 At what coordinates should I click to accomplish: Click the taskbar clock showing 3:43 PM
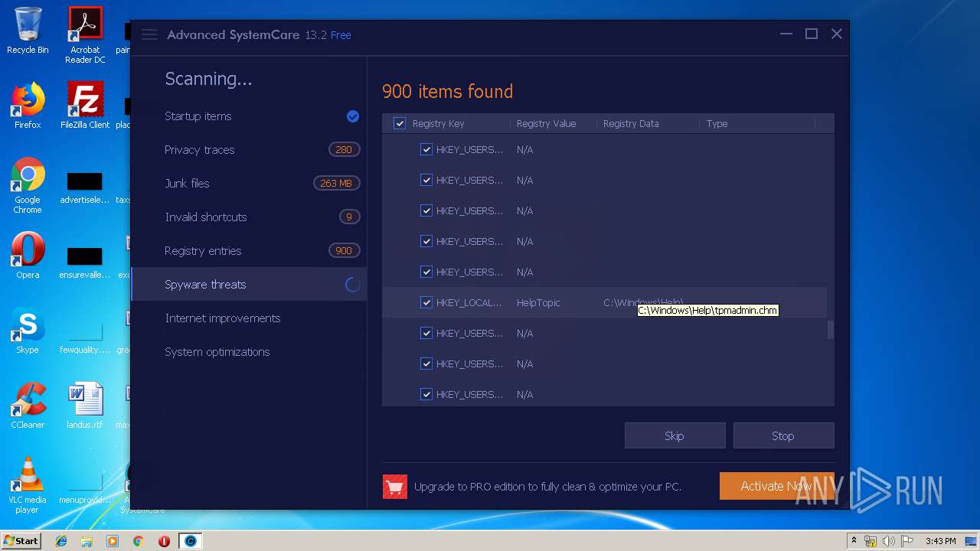tap(940, 541)
